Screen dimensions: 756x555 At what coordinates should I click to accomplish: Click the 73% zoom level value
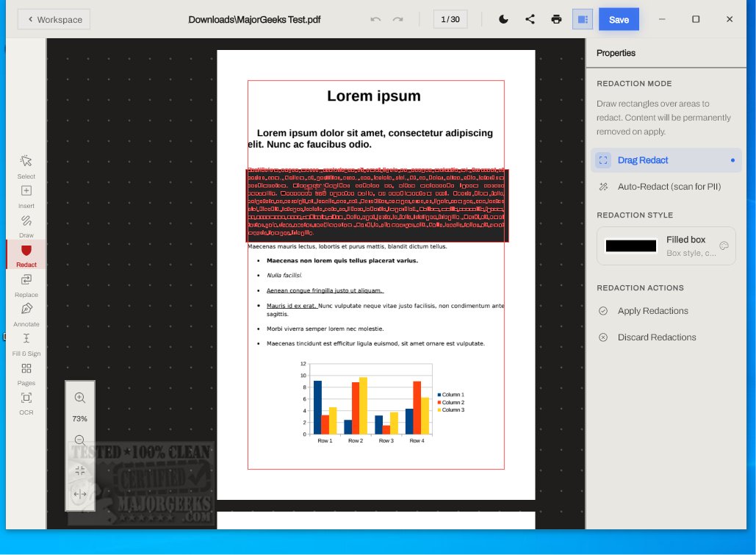(x=79, y=419)
